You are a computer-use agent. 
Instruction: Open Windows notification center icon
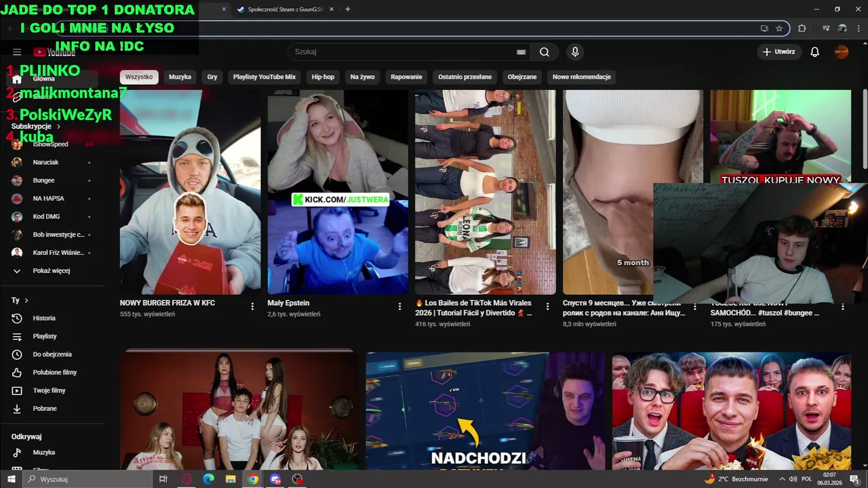click(x=854, y=479)
